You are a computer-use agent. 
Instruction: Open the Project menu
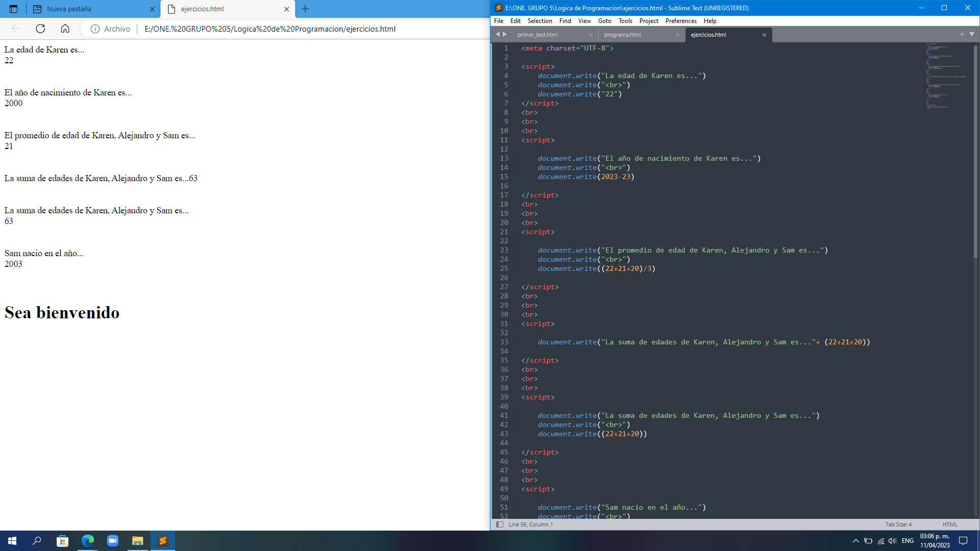(649, 21)
